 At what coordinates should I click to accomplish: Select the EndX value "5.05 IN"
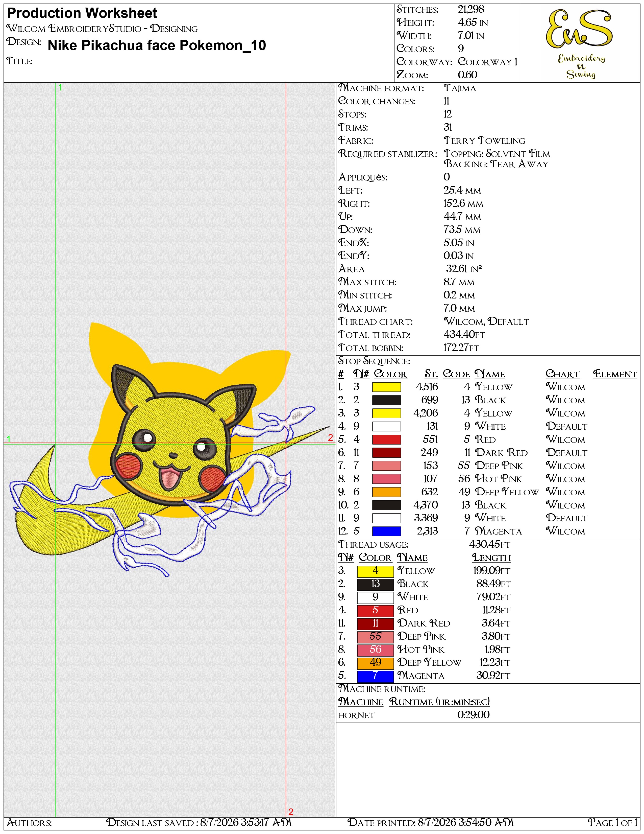(459, 243)
